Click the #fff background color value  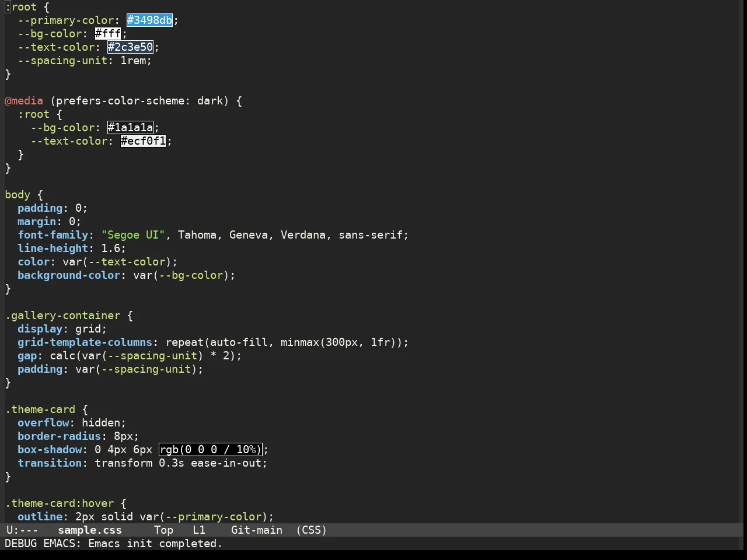(x=108, y=34)
